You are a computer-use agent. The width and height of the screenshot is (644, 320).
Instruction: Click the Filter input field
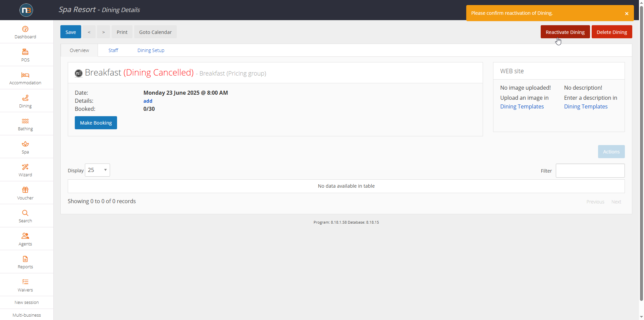590,171
